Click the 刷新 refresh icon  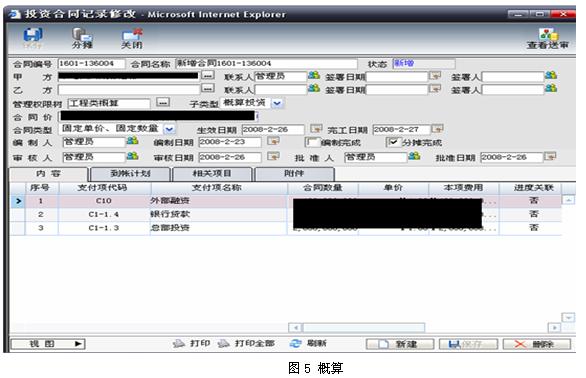tap(296, 343)
